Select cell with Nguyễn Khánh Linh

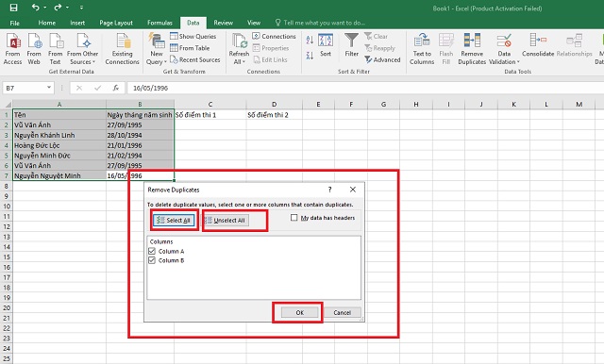pyautogui.click(x=59, y=135)
